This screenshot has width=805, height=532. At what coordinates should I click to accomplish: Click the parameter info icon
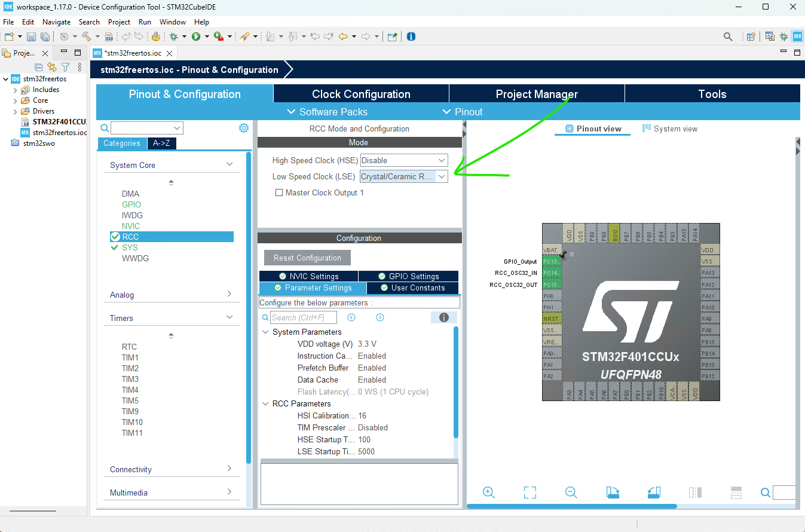tap(443, 317)
